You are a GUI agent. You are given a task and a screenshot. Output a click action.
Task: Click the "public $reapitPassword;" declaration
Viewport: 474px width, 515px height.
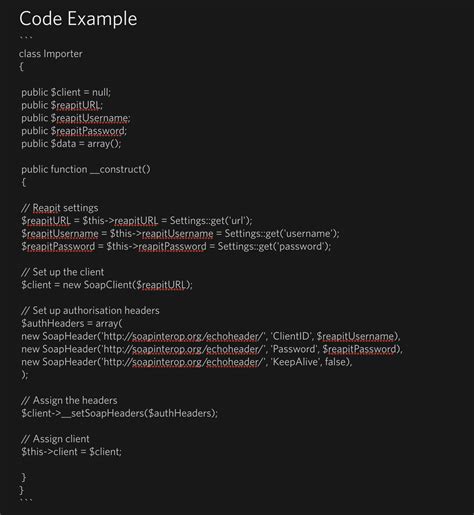74,131
